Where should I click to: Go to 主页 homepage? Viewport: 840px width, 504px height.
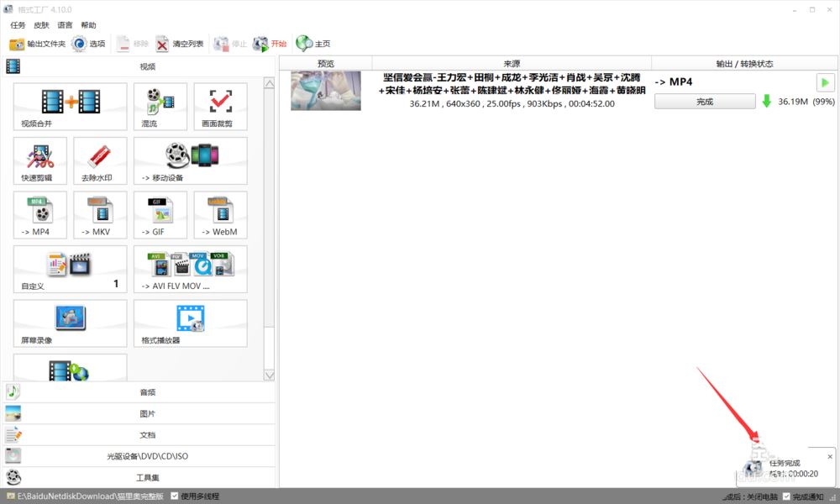coord(312,44)
